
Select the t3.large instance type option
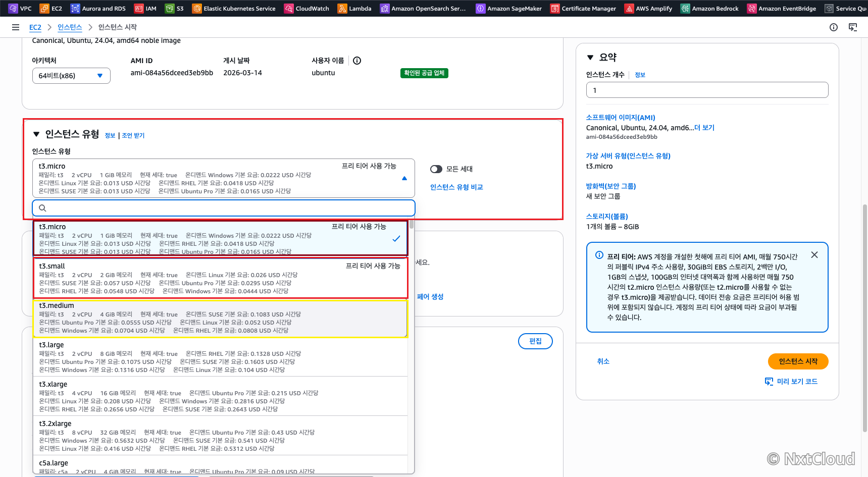pos(221,357)
